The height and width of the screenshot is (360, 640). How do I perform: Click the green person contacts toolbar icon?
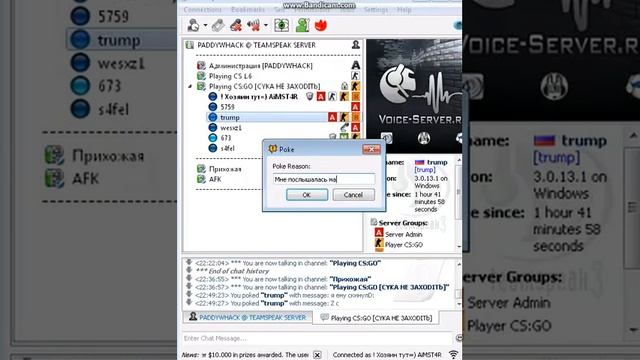click(x=302, y=25)
